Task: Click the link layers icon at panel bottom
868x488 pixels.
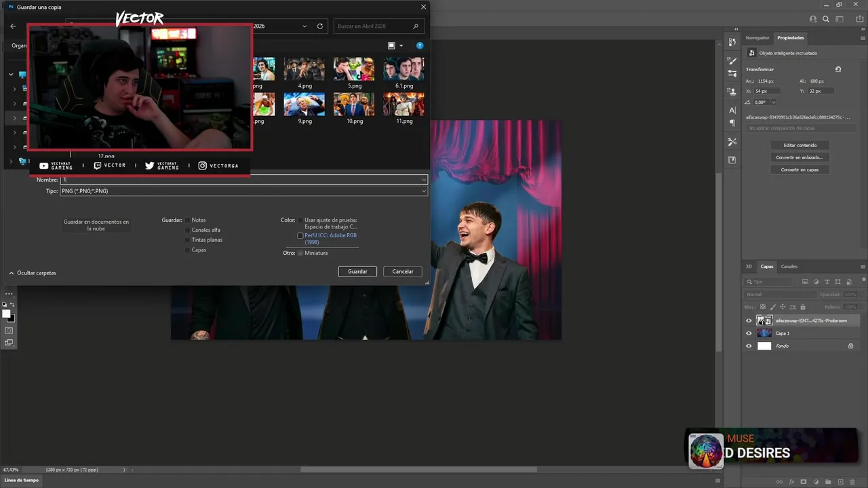Action: click(x=780, y=482)
